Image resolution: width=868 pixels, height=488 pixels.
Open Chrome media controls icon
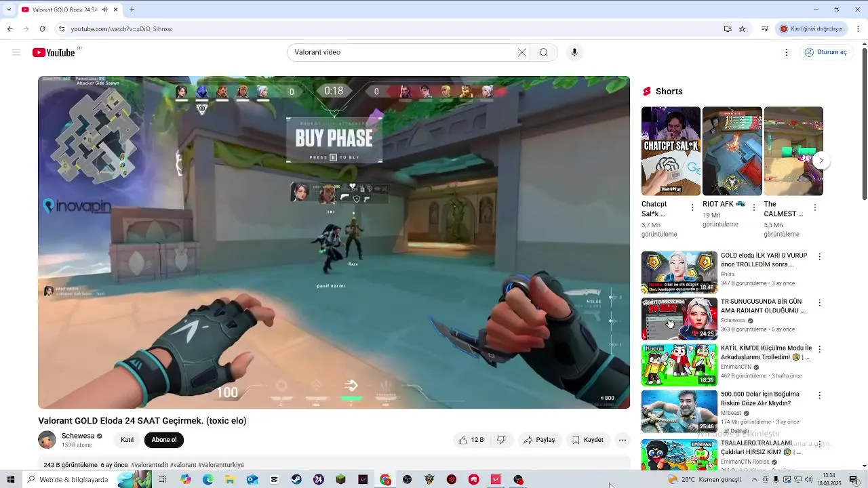[x=765, y=29]
